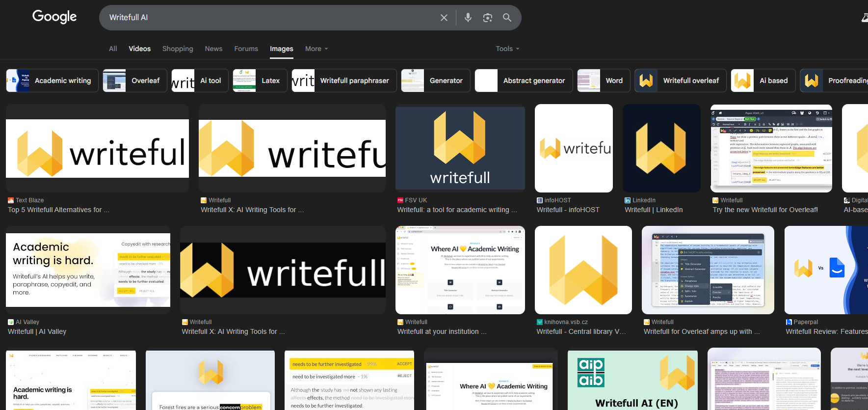Filter by Writefull overleaf chip
868x410 pixels.
pyautogui.click(x=681, y=81)
